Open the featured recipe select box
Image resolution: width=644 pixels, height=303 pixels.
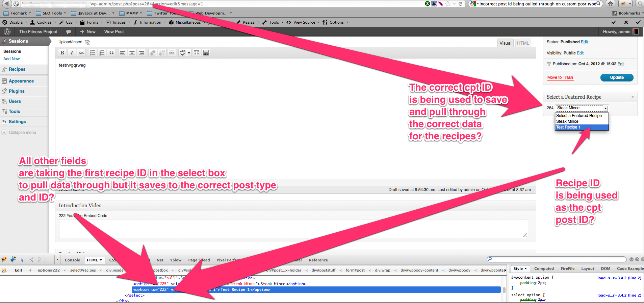pyautogui.click(x=582, y=108)
